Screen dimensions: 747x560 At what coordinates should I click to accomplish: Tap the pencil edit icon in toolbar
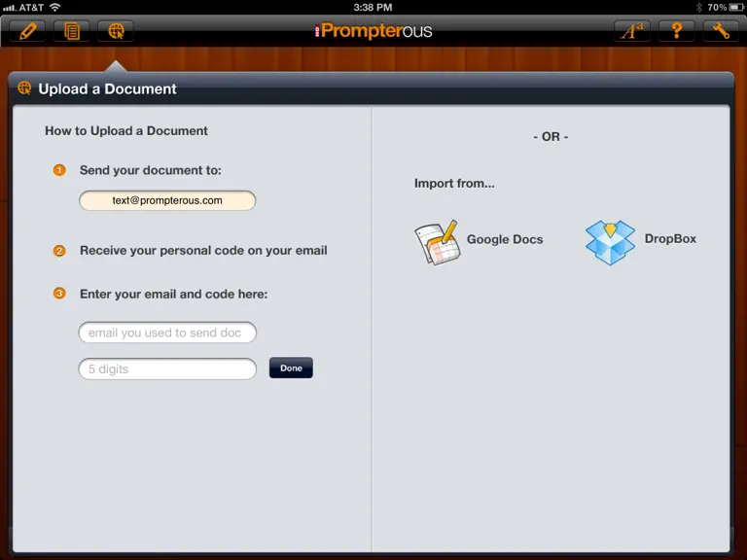(27, 31)
